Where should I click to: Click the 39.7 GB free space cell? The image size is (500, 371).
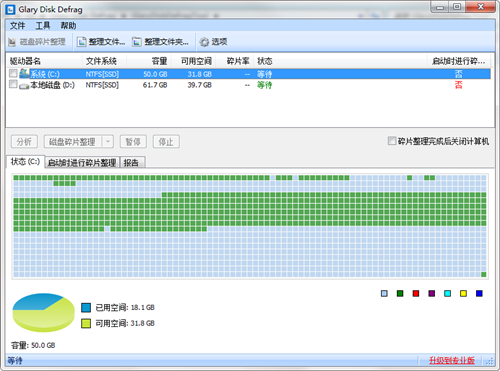pos(200,85)
